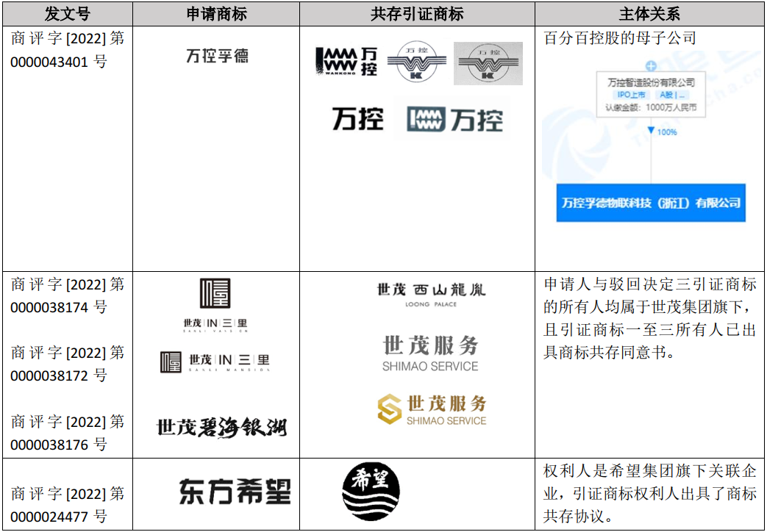
Task: Expand the plus icon above 万控智造股份有限公司
Action: click(650, 67)
